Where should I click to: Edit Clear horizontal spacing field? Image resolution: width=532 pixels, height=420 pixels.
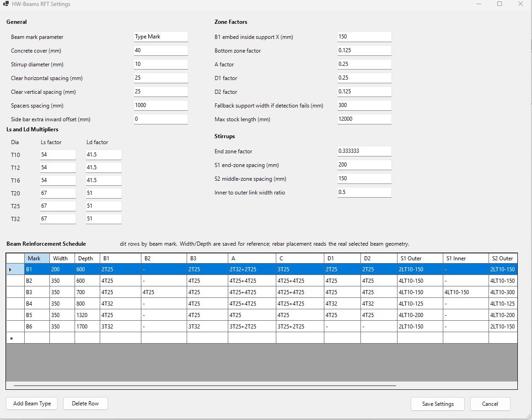[x=161, y=78]
